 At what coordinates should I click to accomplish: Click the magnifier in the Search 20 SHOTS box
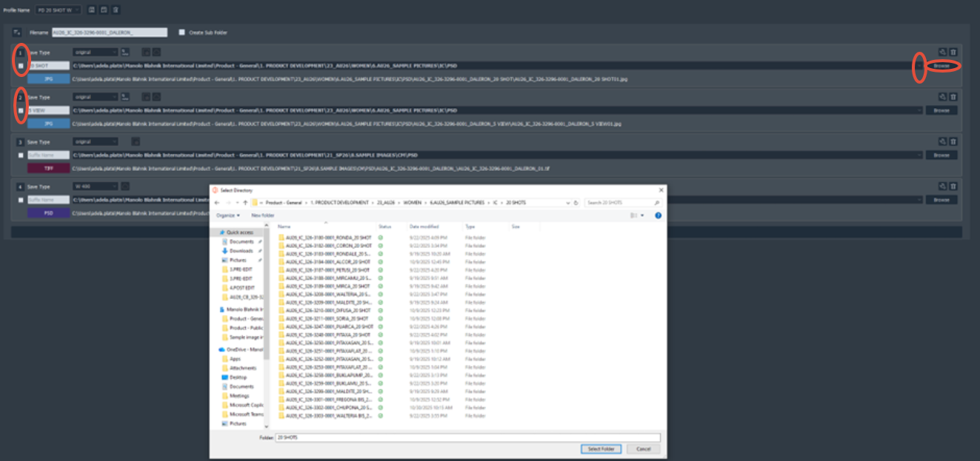pos(657,202)
